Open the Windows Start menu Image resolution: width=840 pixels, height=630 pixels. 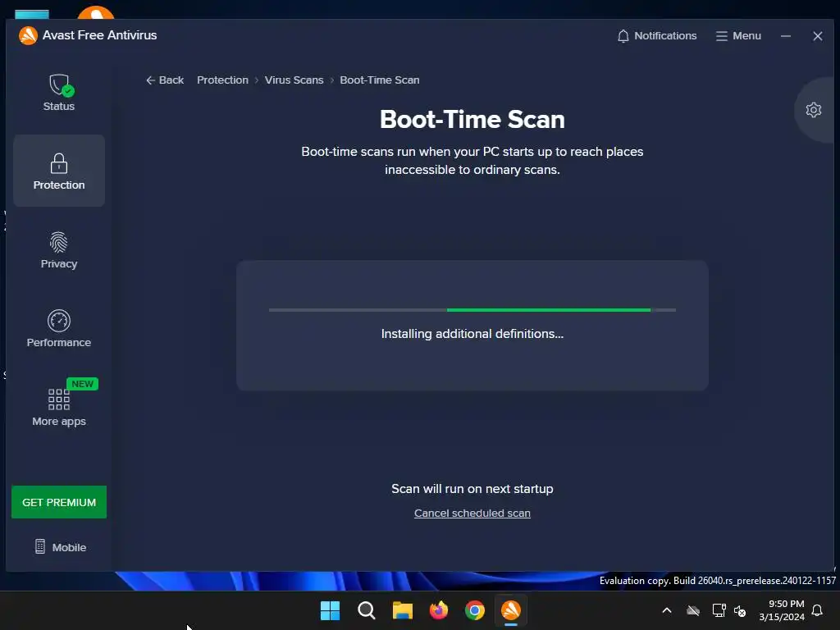[x=330, y=610]
